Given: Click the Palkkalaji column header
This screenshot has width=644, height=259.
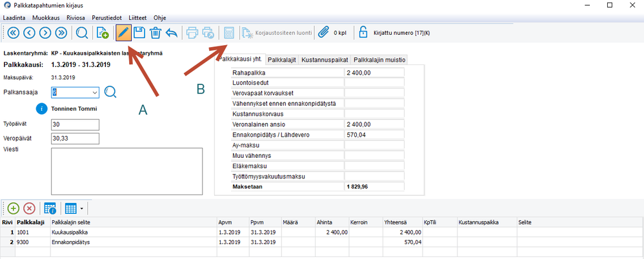Looking at the screenshot, I should [x=33, y=222].
